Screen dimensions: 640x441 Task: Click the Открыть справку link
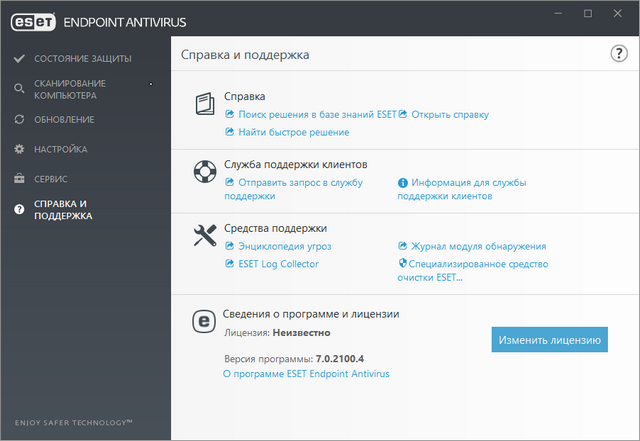coord(449,115)
